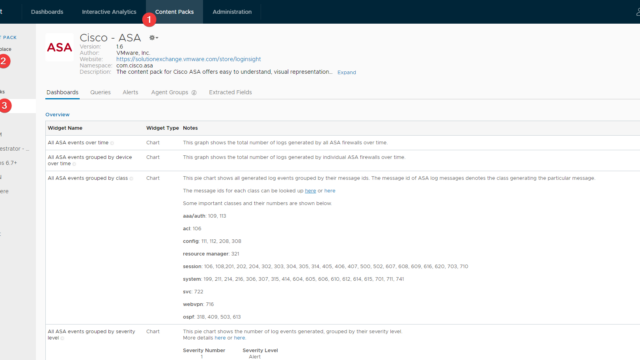Select the sidebar entry ending in '6.7+'

click(x=9, y=163)
